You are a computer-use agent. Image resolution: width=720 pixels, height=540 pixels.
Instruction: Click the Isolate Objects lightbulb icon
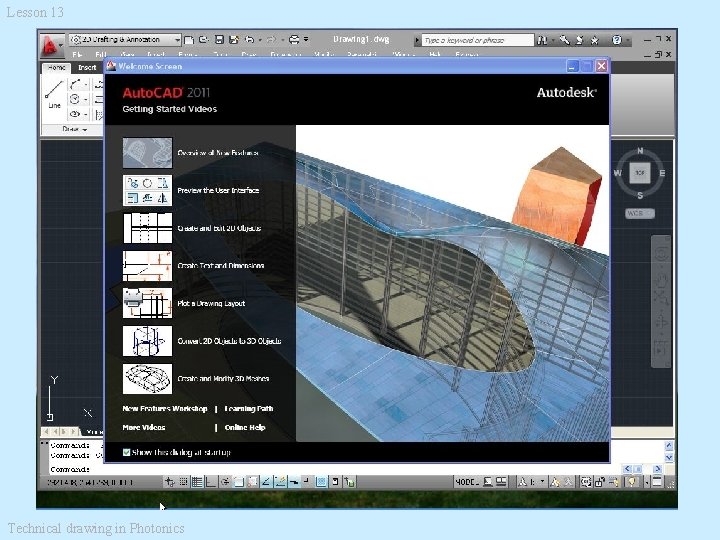pyautogui.click(x=632, y=482)
